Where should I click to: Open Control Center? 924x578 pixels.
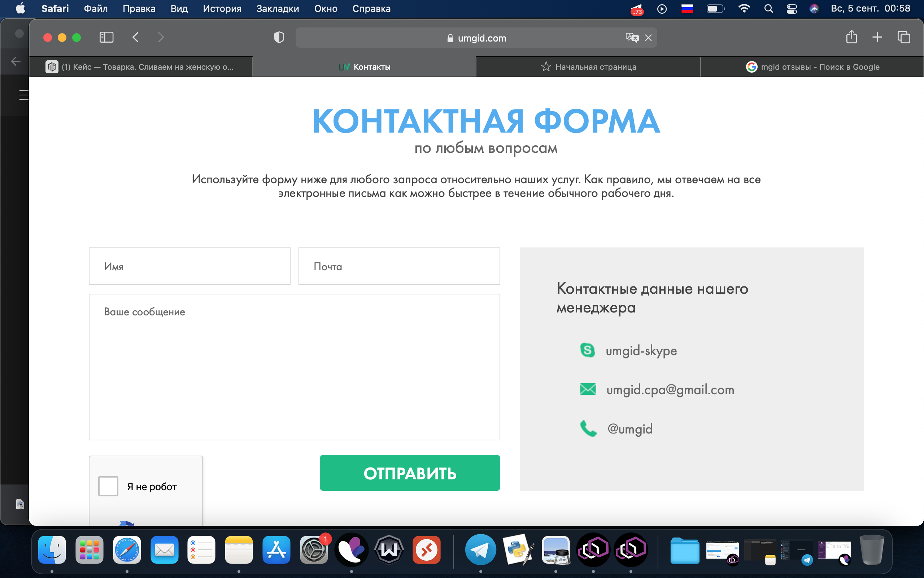(792, 8)
